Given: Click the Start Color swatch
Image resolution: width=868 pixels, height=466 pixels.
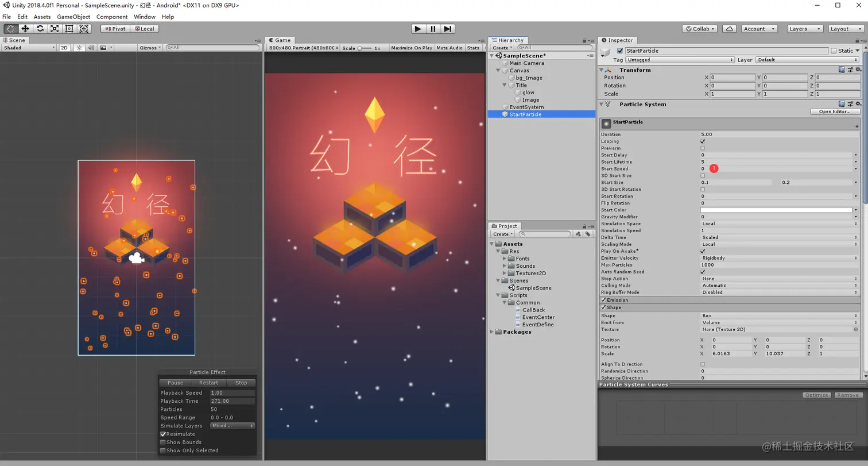Looking at the screenshot, I should (776, 210).
